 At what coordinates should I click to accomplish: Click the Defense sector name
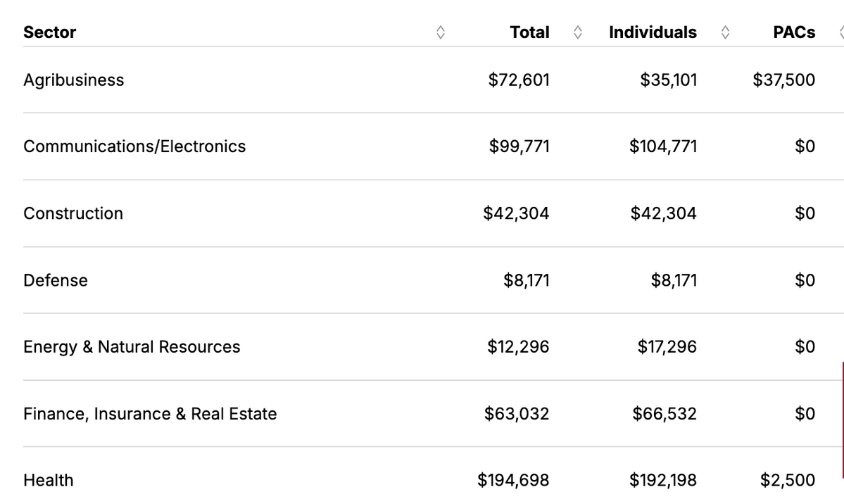[56, 280]
